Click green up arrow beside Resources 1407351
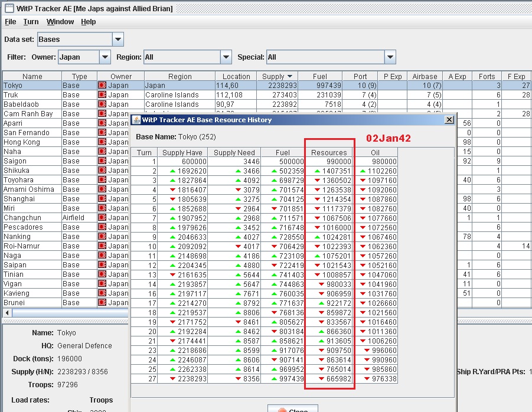Viewport: 532px width, 412px height. 317,171
